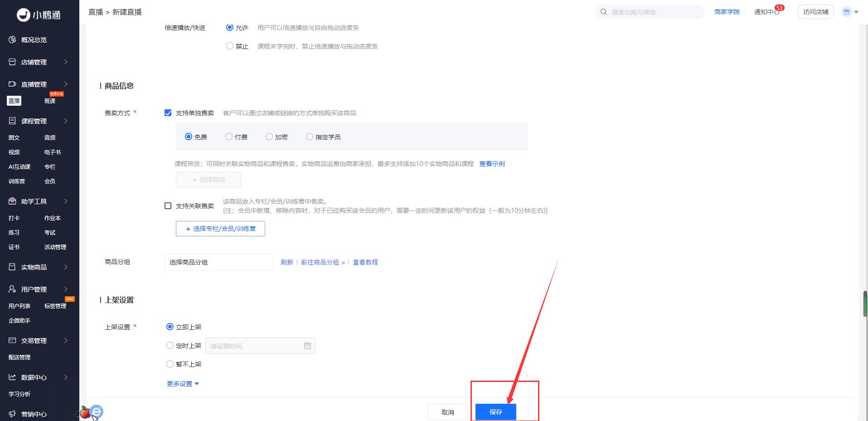868x421 pixels.
Task: Click the 店铺管理 shop icon
Action: click(12, 62)
